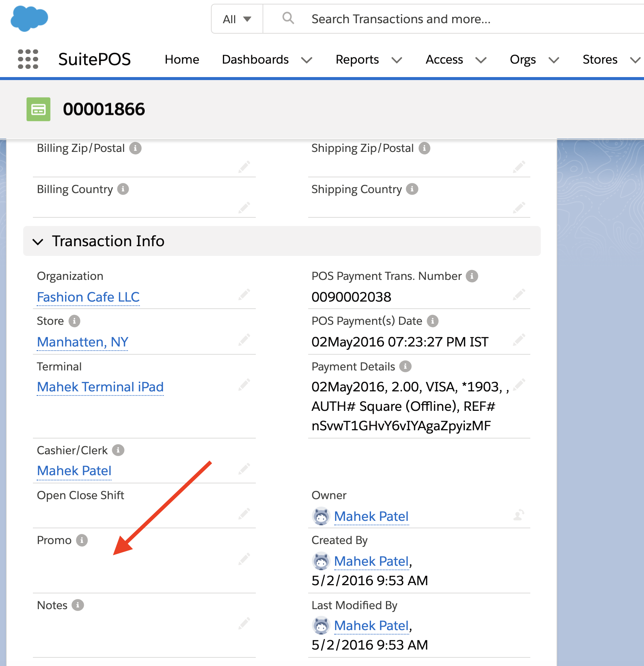Click the Owner avatar image
644x666 pixels.
tap(321, 516)
